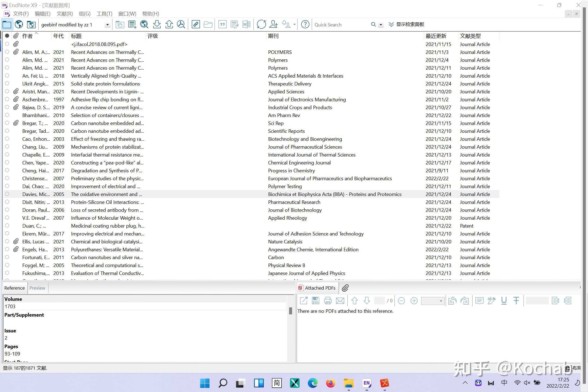Open the 编辑(E) menu
Screen dimensions: 588x392
43,14
